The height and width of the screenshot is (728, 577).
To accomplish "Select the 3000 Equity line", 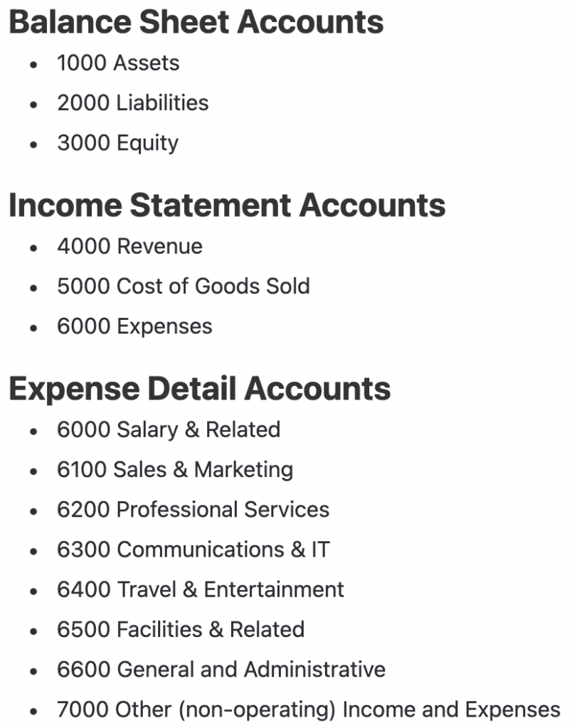I will click(117, 142).
